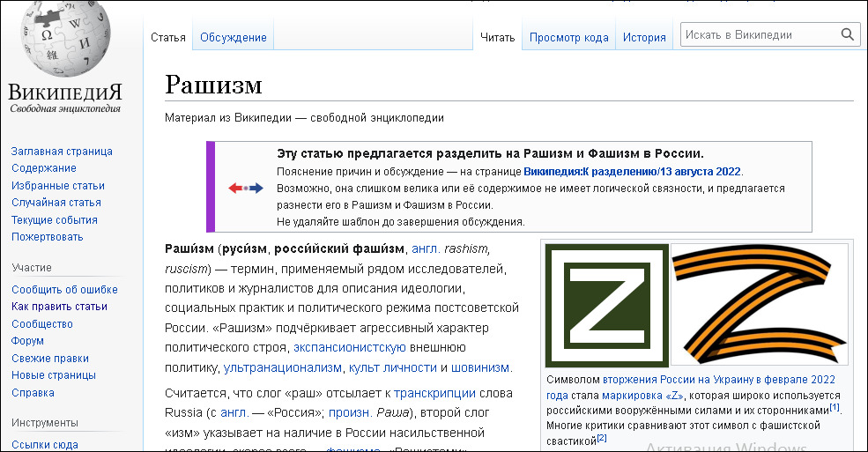Open a Случайная статья
Screen dimensions: 868x452
pyautogui.click(x=56, y=203)
